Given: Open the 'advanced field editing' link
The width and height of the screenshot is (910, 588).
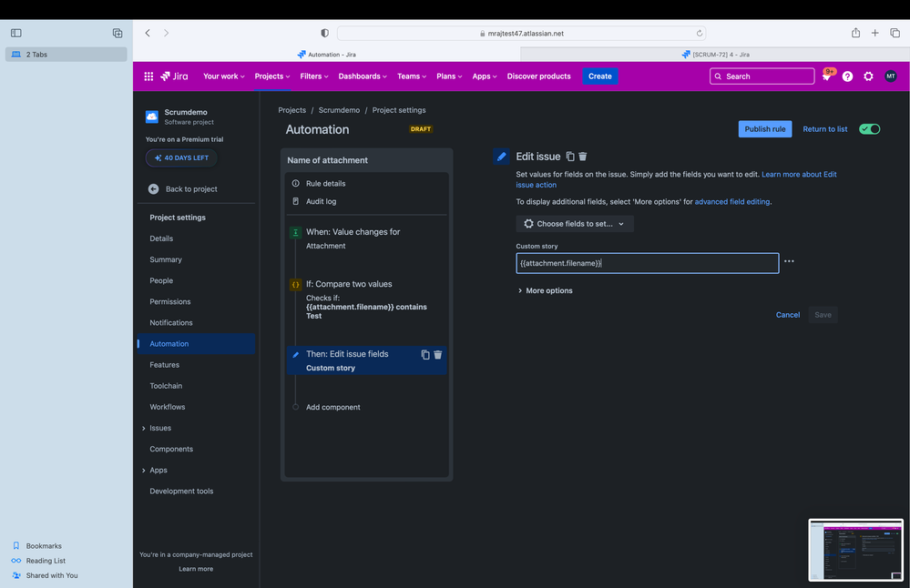Looking at the screenshot, I should point(731,201).
